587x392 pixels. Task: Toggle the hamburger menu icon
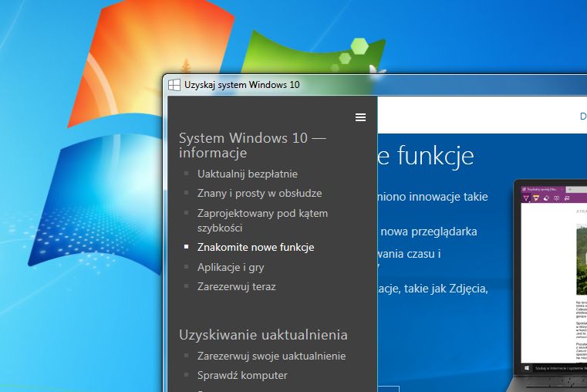(x=360, y=117)
